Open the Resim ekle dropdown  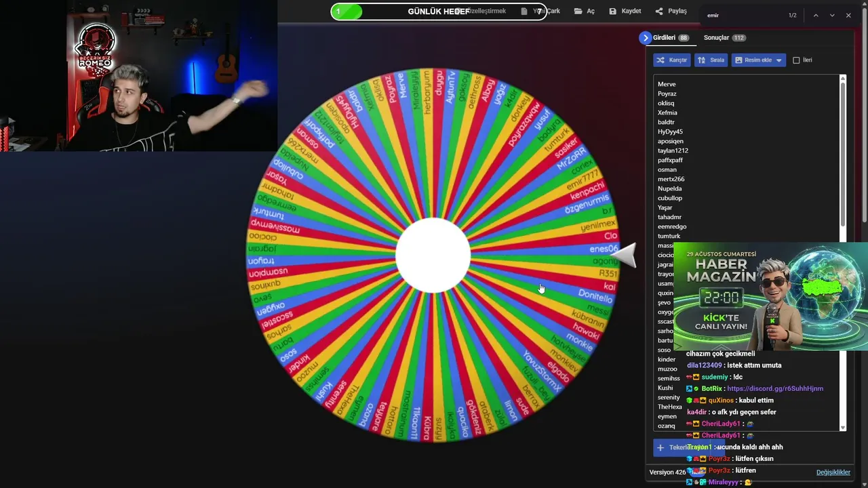(x=759, y=60)
